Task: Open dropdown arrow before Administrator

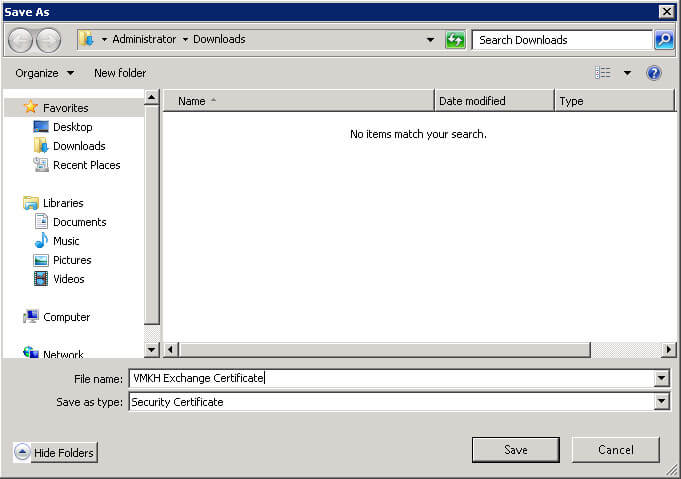Action: click(104, 40)
